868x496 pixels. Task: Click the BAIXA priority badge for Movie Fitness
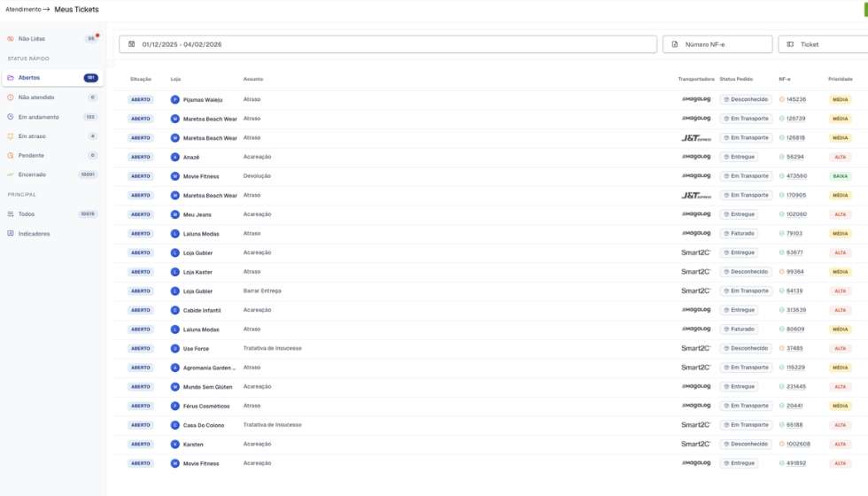pos(840,176)
